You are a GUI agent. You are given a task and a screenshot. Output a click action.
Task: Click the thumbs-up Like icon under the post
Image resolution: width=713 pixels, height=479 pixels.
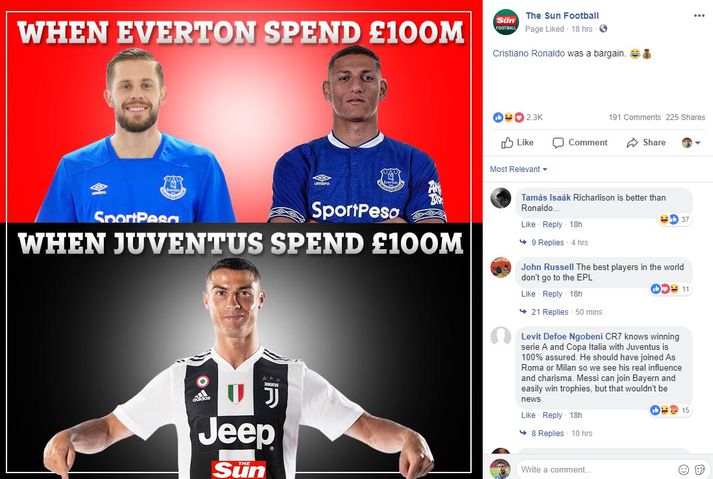coord(507,143)
